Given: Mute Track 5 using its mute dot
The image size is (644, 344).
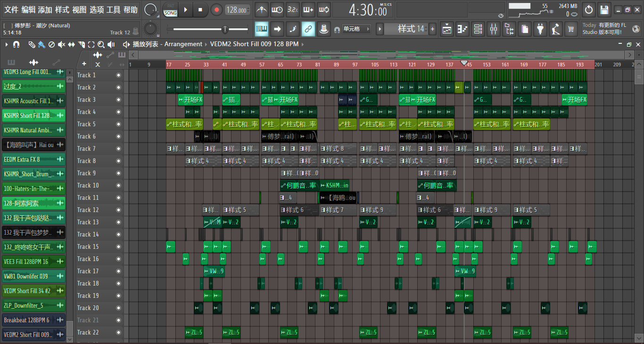Looking at the screenshot, I should click(118, 124).
